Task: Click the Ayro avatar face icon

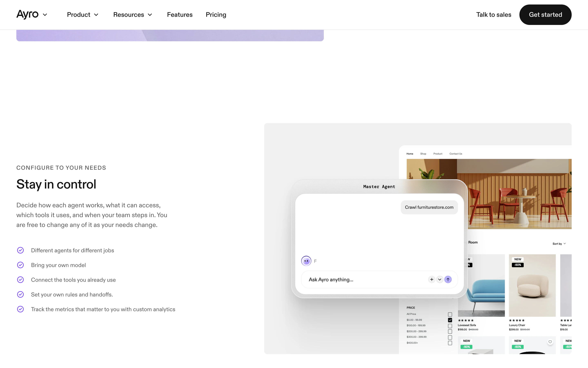Action: coord(306,261)
